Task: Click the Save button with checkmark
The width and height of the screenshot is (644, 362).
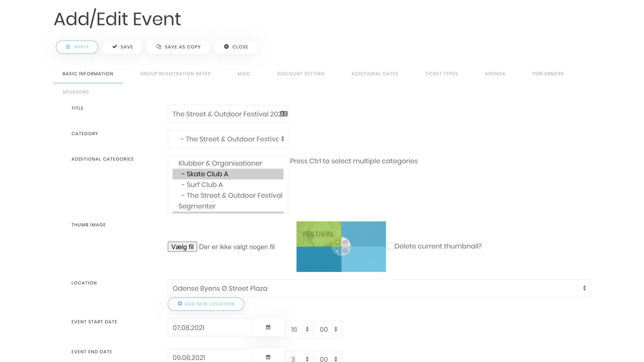Action: (122, 47)
